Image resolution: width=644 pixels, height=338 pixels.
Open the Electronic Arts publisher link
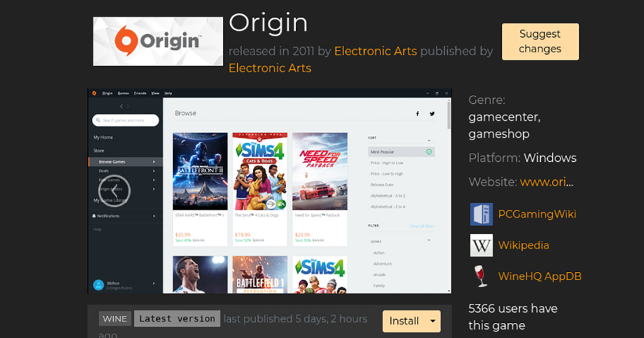pos(270,68)
